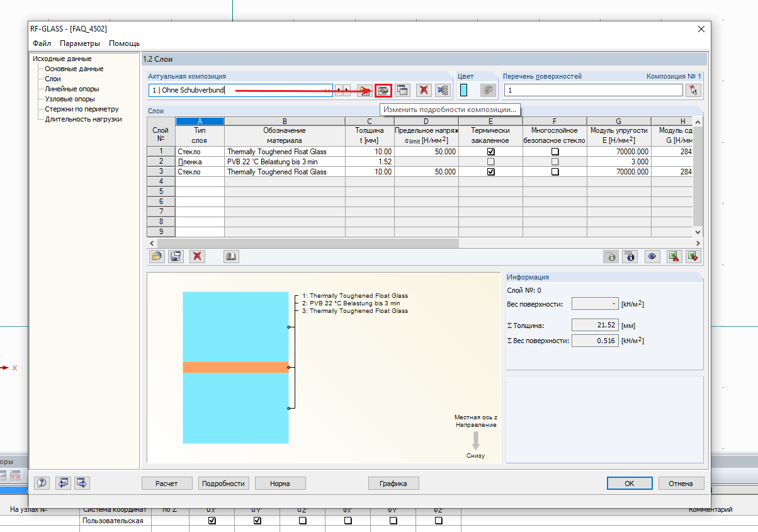Click the Excel export icon with red triangle
Viewport: 758px width, 532px height.
pos(675,256)
